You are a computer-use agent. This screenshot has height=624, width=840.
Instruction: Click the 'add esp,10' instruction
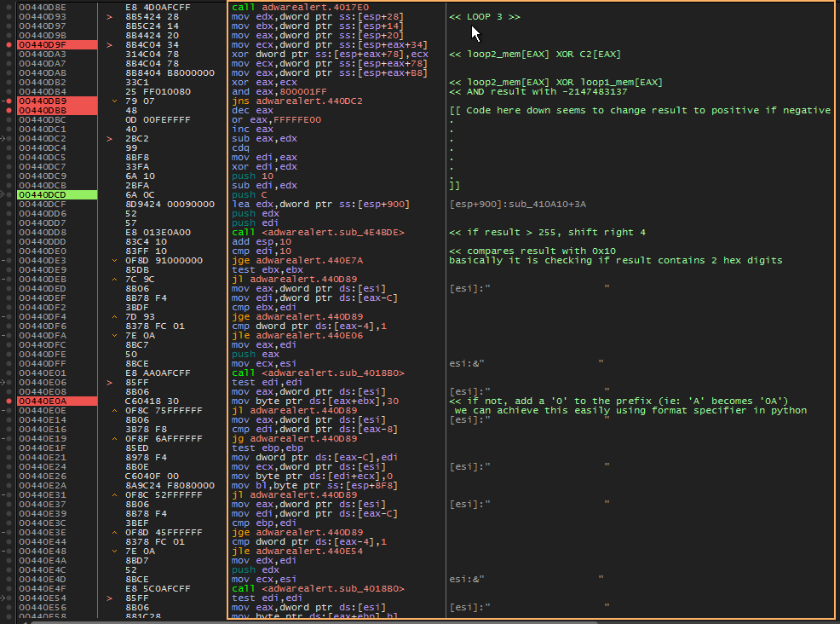click(x=262, y=242)
